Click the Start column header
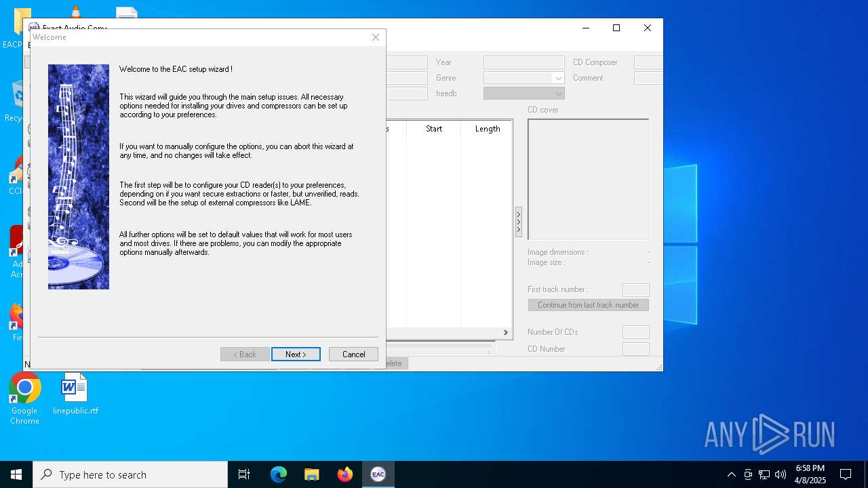Screen dimensions: 868x488 [433, 129]
